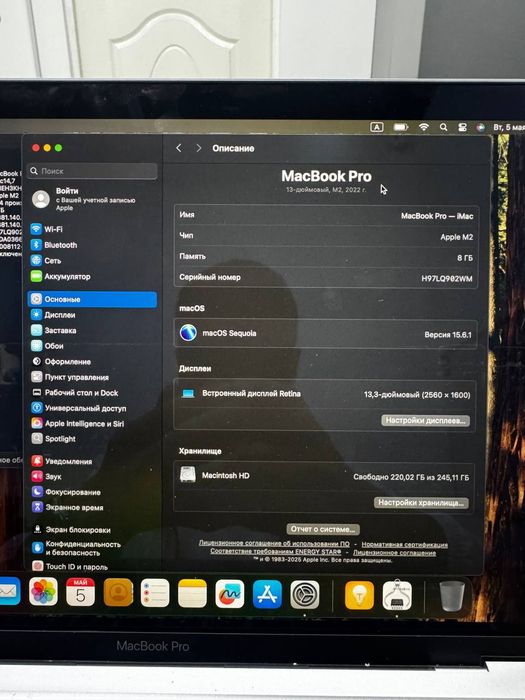The image size is (525, 700).
Task: Open Touch ID и пароль settings
Action: (x=76, y=567)
